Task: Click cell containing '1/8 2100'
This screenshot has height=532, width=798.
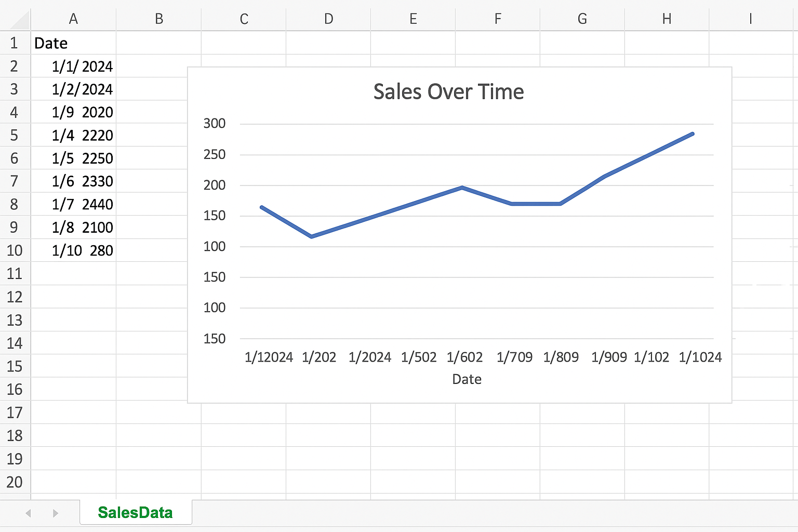Action: point(73,227)
